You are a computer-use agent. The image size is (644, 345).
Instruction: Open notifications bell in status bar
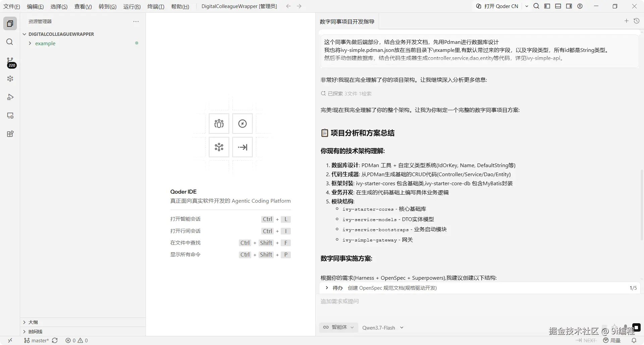(x=634, y=340)
